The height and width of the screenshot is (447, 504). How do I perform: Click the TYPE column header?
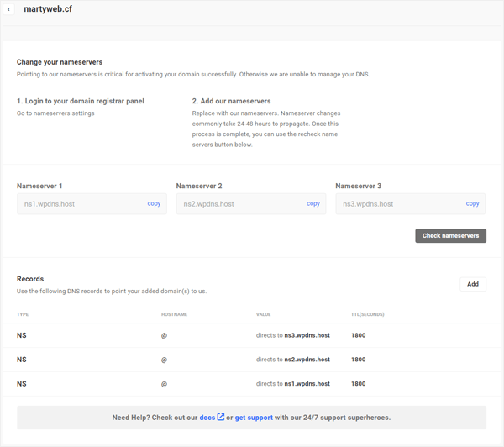[x=23, y=314]
